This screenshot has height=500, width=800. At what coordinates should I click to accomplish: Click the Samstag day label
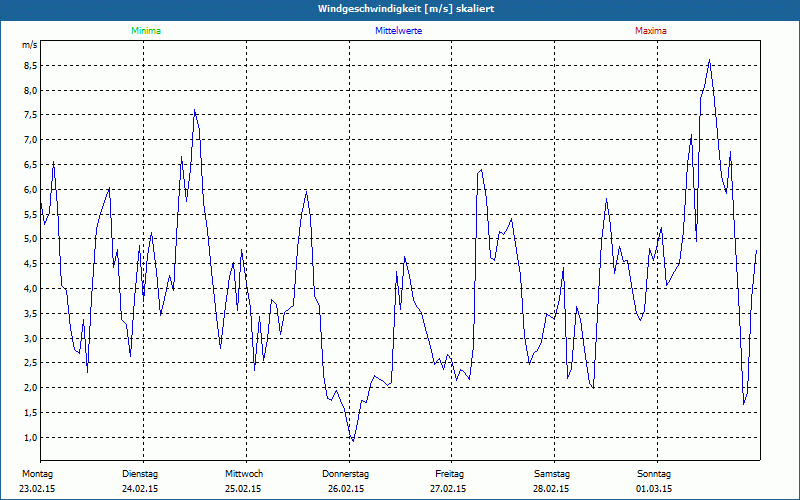coord(552,474)
